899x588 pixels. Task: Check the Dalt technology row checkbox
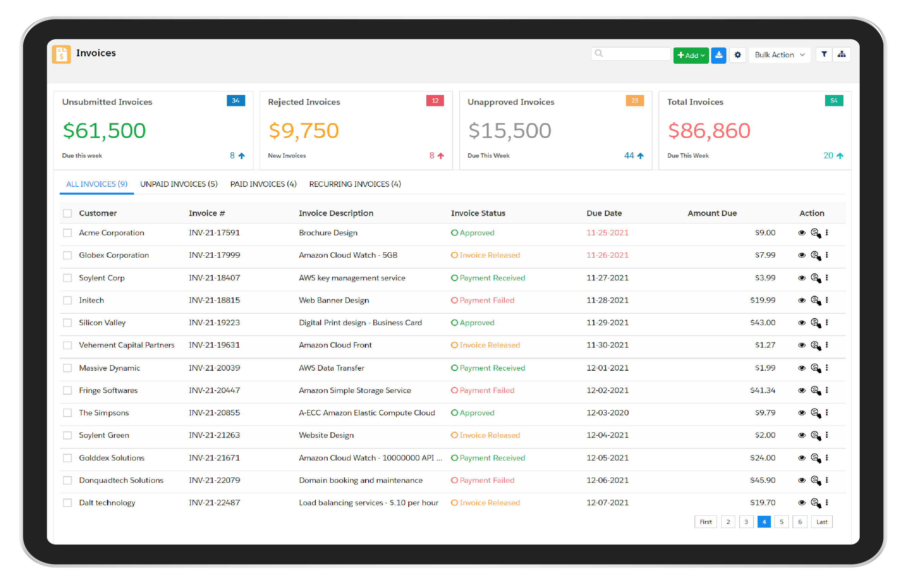click(67, 503)
